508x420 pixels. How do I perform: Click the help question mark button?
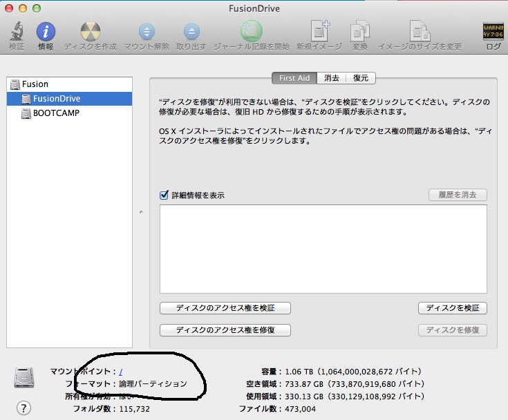click(23, 408)
